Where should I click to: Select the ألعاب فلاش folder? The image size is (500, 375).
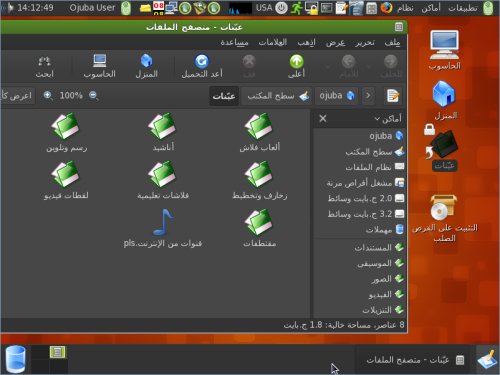coord(259,132)
